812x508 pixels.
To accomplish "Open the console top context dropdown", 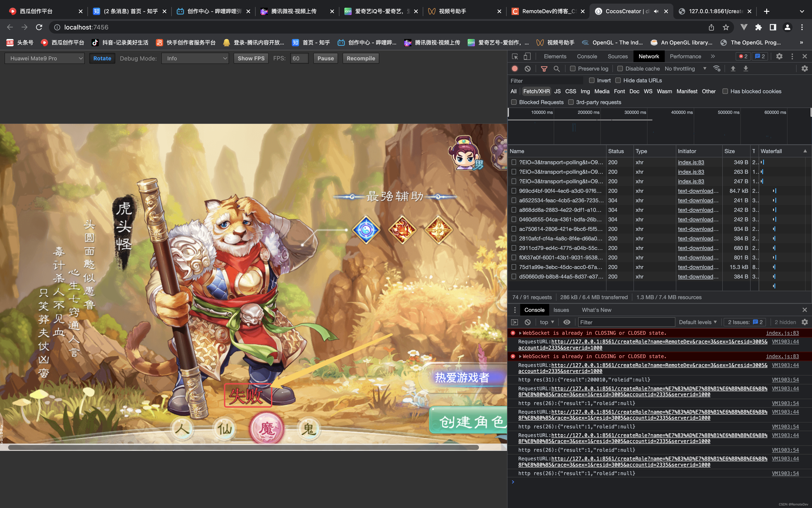I will click(547, 322).
